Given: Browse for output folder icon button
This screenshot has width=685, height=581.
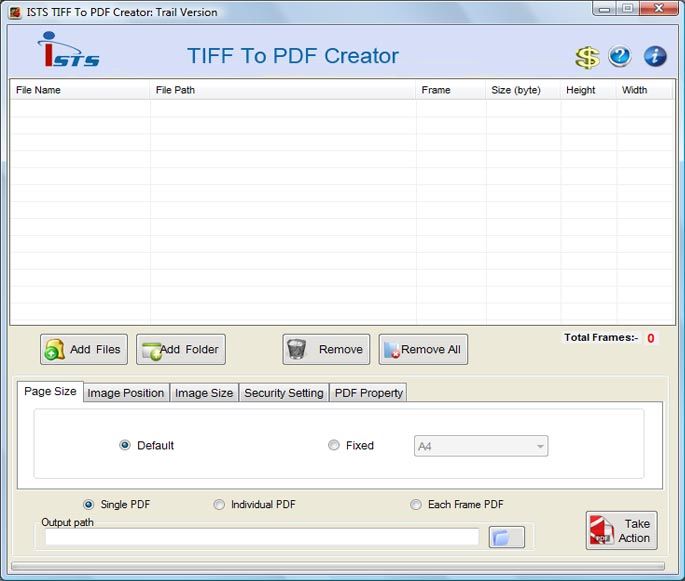Looking at the screenshot, I should 506,537.
